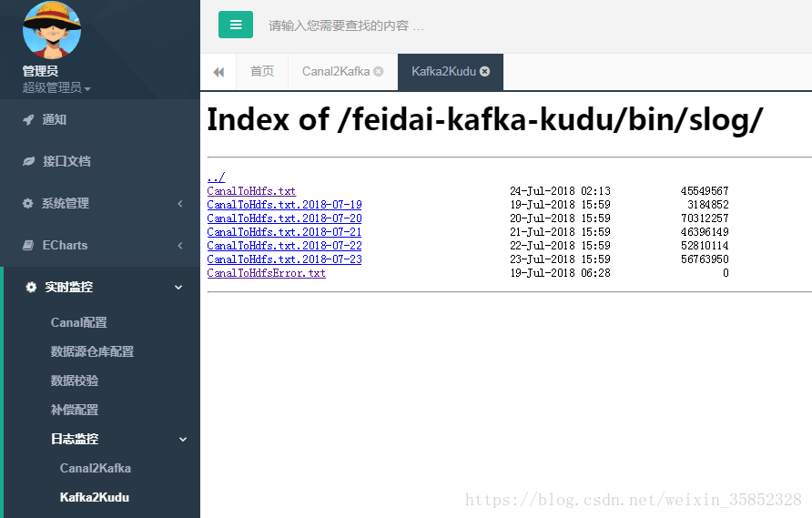The image size is (812, 518).
Task: Follow the ../ parent directory link
Action: coord(216,178)
